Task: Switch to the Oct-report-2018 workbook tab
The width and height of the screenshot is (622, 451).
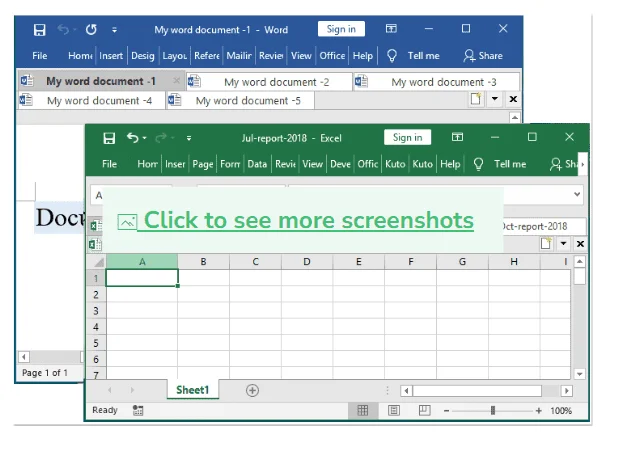Action: (x=543, y=226)
